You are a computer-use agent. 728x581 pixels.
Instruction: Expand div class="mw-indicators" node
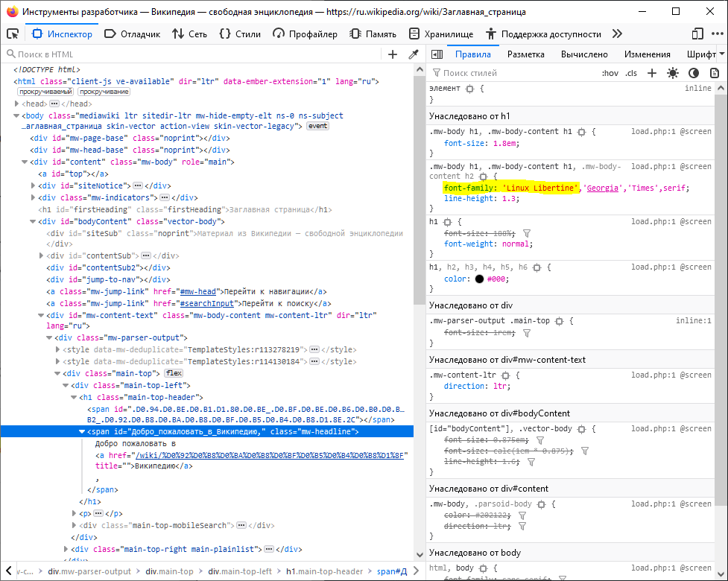(x=33, y=197)
